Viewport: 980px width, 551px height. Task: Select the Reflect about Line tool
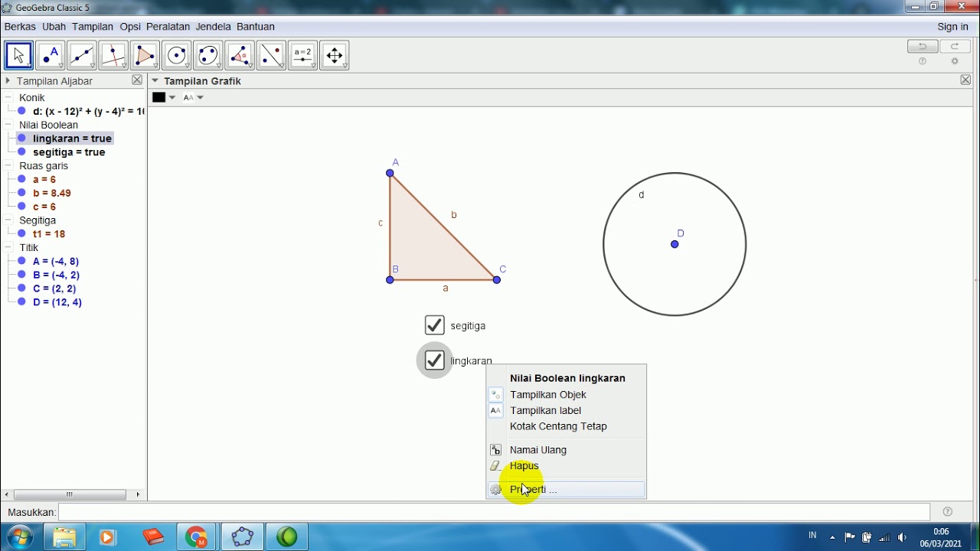pos(272,55)
